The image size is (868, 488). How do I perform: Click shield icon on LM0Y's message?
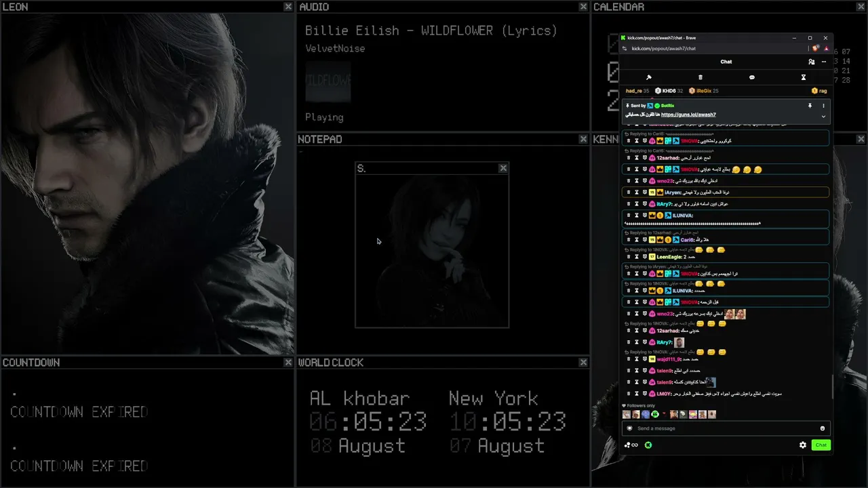644,394
